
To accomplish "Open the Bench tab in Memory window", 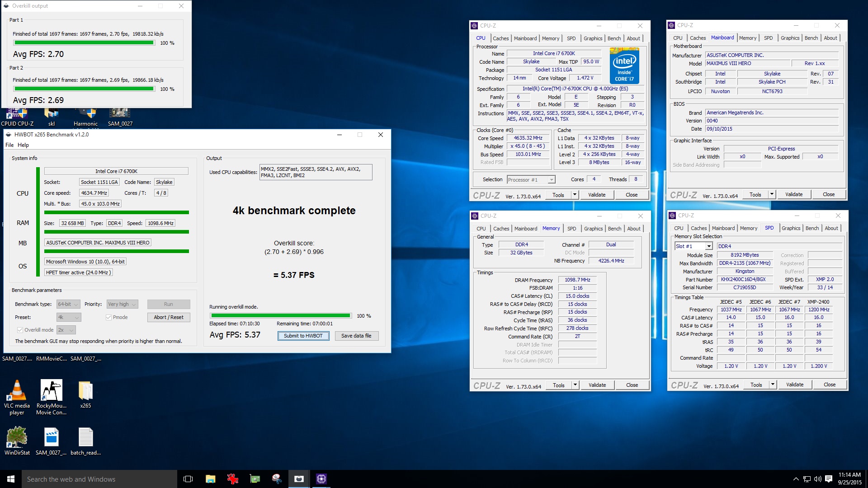I will tap(614, 229).
